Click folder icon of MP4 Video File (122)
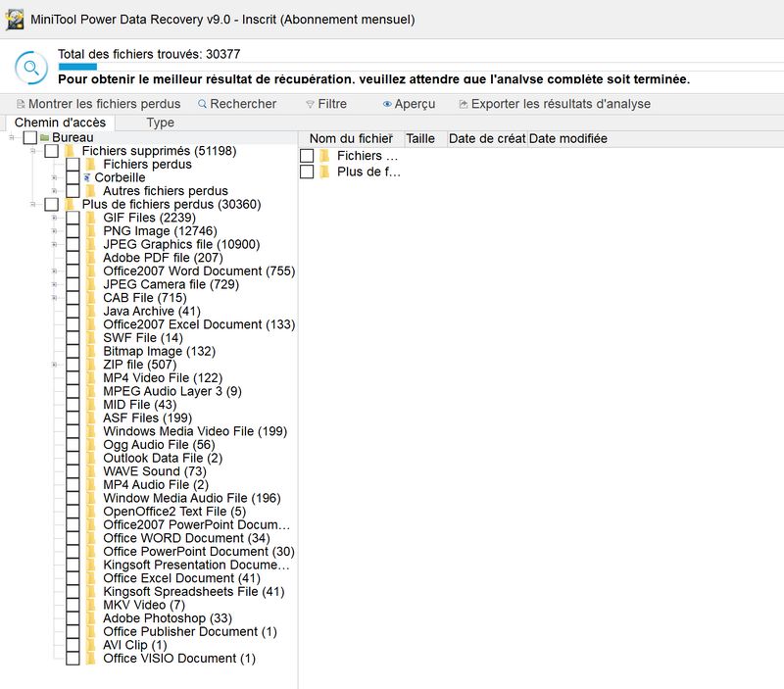The height and width of the screenshot is (689, 784). pos(91,377)
